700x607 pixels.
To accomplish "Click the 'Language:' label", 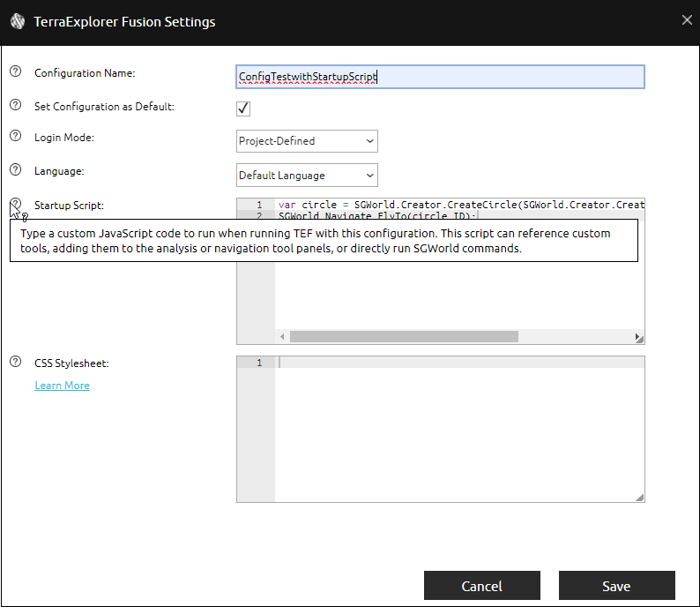I will click(59, 171).
